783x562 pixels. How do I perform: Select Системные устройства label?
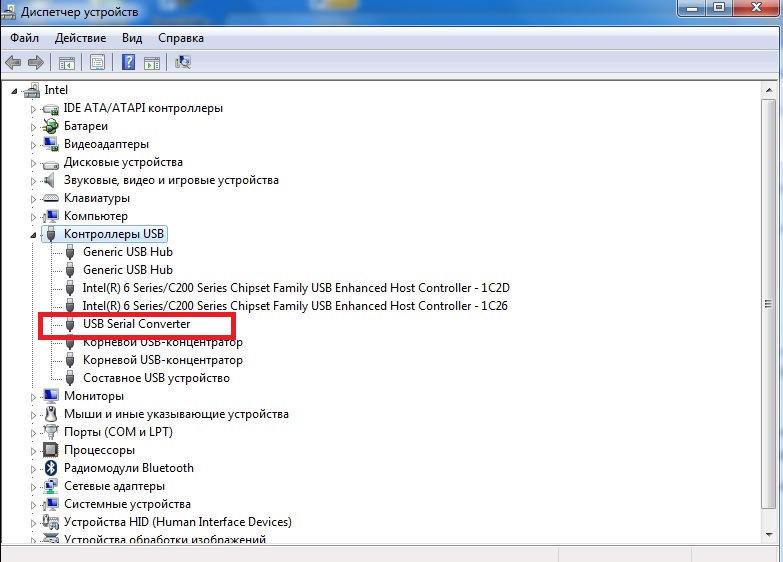click(x=127, y=504)
